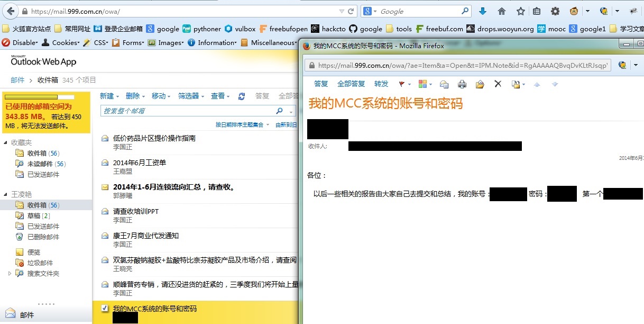
Task: Open the message 2014年6月工资单
Action: click(x=140, y=163)
